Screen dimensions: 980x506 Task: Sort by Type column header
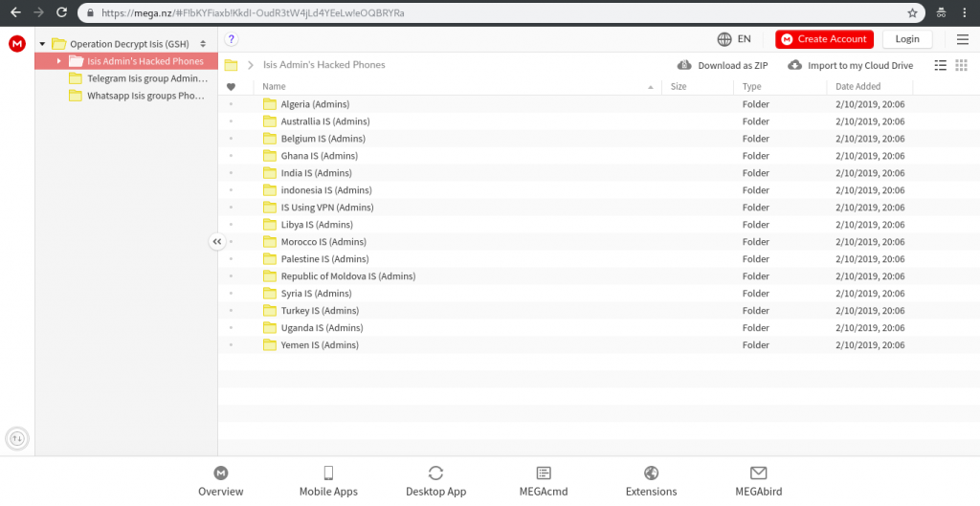point(752,86)
